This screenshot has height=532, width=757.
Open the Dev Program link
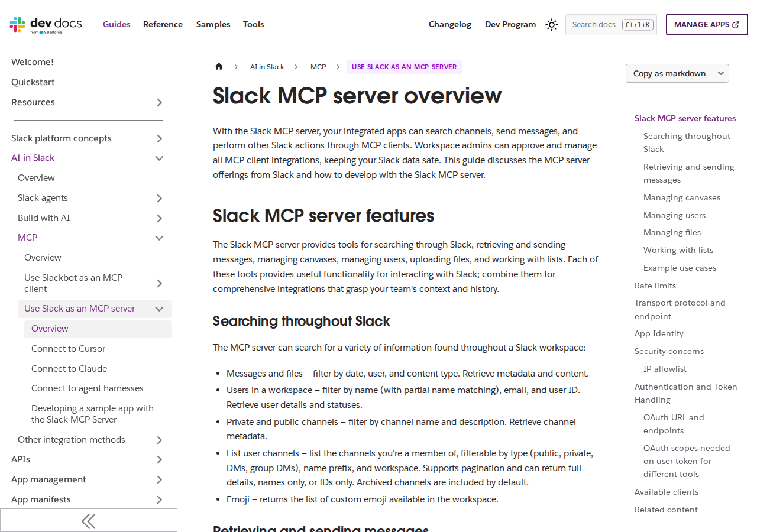point(510,24)
